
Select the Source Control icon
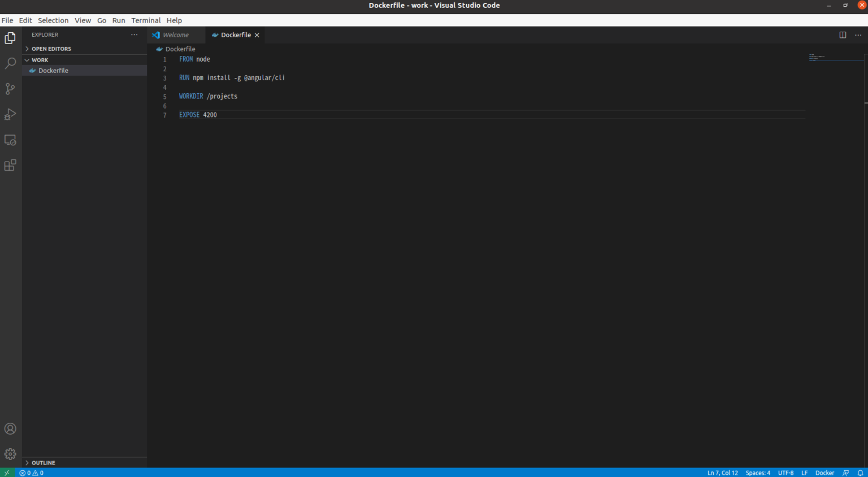pyautogui.click(x=10, y=89)
